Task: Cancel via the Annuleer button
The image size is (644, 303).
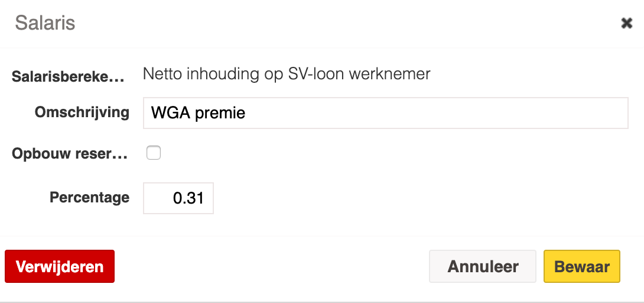Action: tap(482, 266)
